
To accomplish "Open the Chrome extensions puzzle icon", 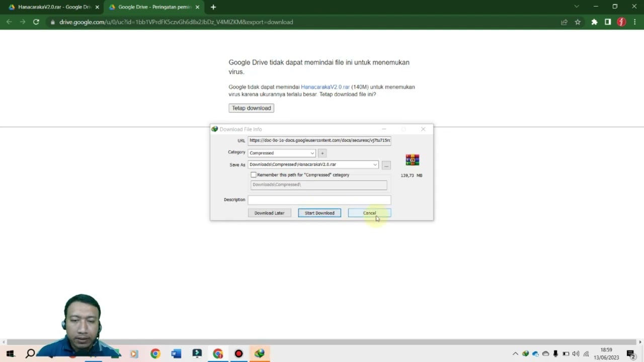I will pos(594,22).
